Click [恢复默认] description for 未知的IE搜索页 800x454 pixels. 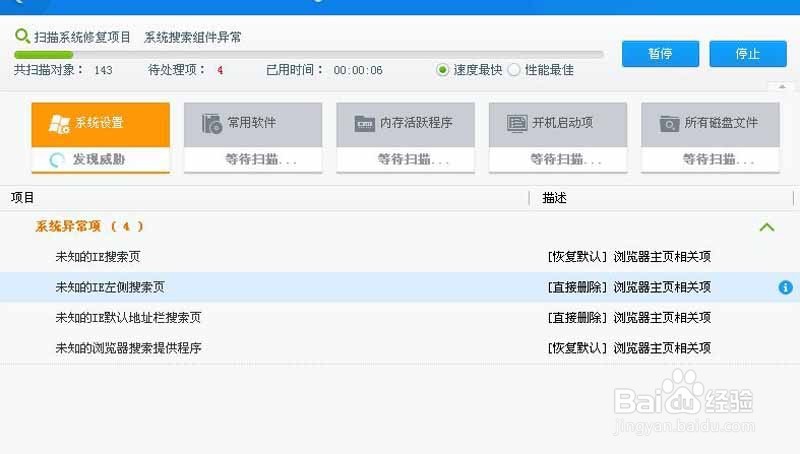(629, 257)
